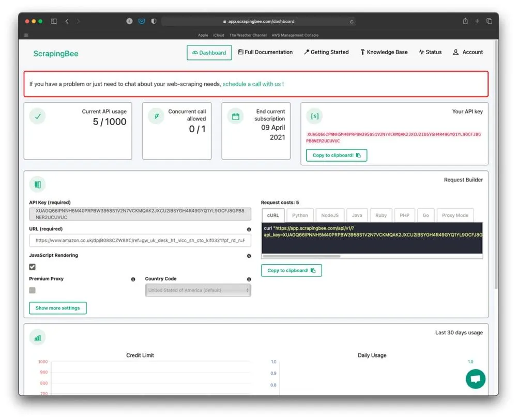
Task: Switch to the NodeJS code tab
Action: click(330, 215)
